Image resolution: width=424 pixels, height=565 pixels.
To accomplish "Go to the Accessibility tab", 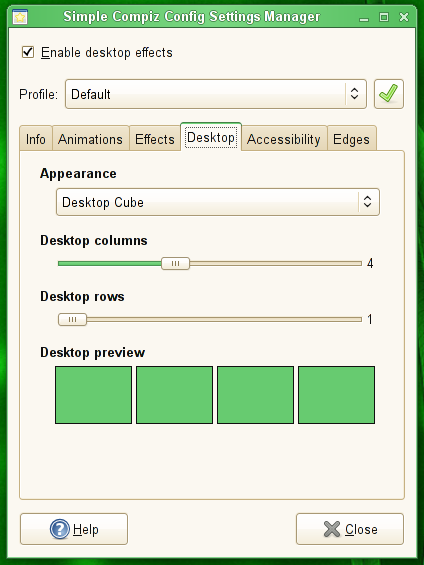I will [284, 139].
